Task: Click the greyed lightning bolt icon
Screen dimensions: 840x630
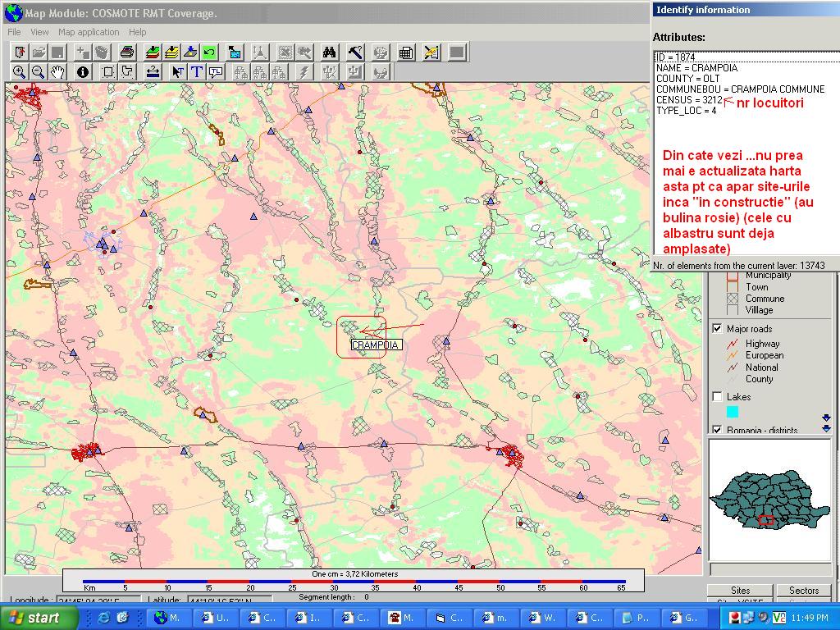Action: [x=304, y=72]
